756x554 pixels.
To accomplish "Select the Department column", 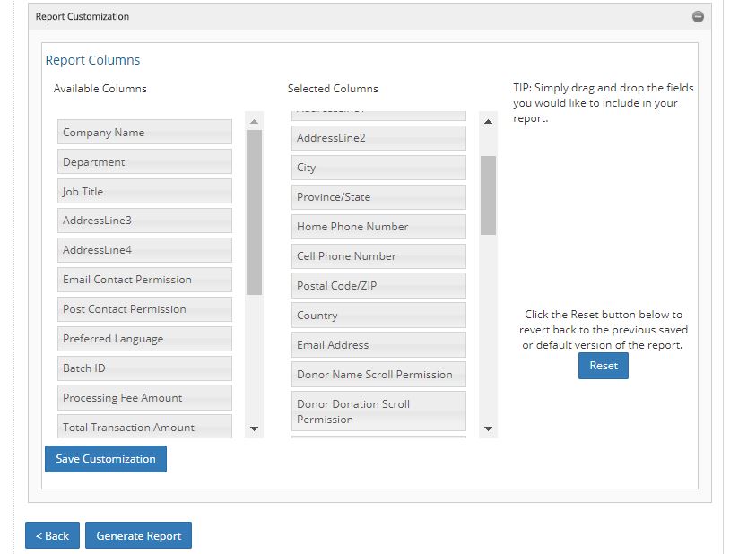I will click(x=144, y=161).
